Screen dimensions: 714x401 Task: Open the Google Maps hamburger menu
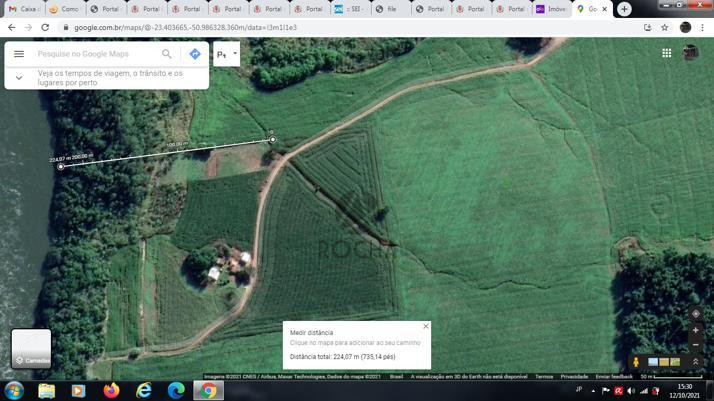coord(19,54)
